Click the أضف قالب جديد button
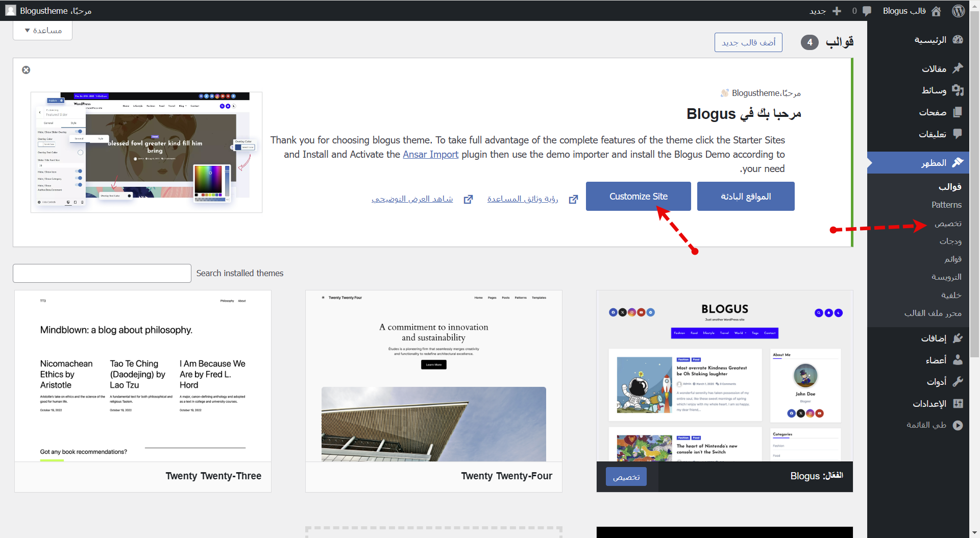 click(748, 42)
